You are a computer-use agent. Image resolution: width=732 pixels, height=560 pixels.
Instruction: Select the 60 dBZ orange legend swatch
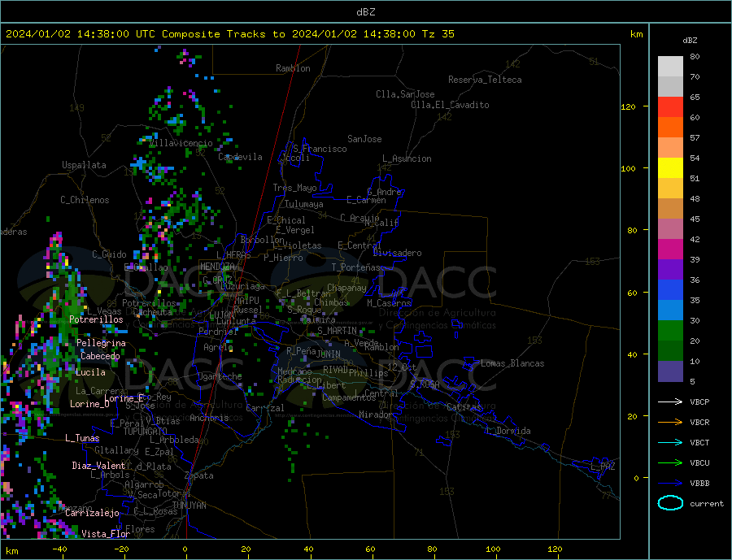click(x=670, y=128)
